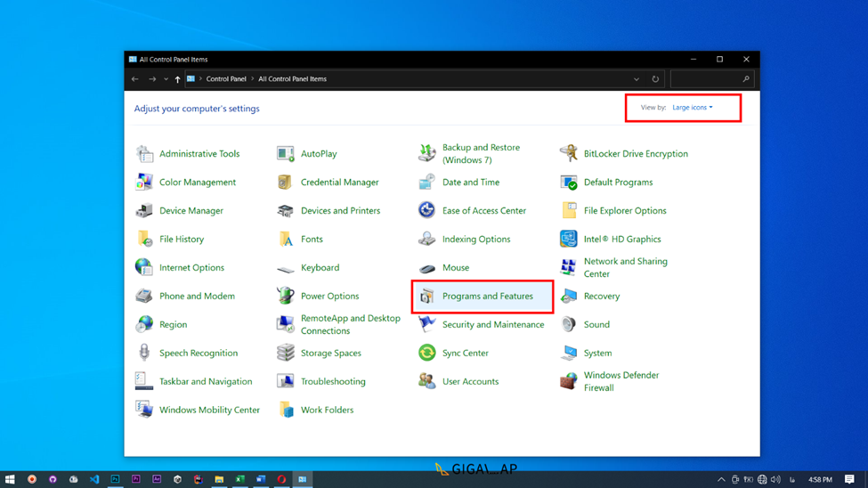Open the File Explorer Options icon
This screenshot has height=488, width=868.
pyautogui.click(x=569, y=210)
